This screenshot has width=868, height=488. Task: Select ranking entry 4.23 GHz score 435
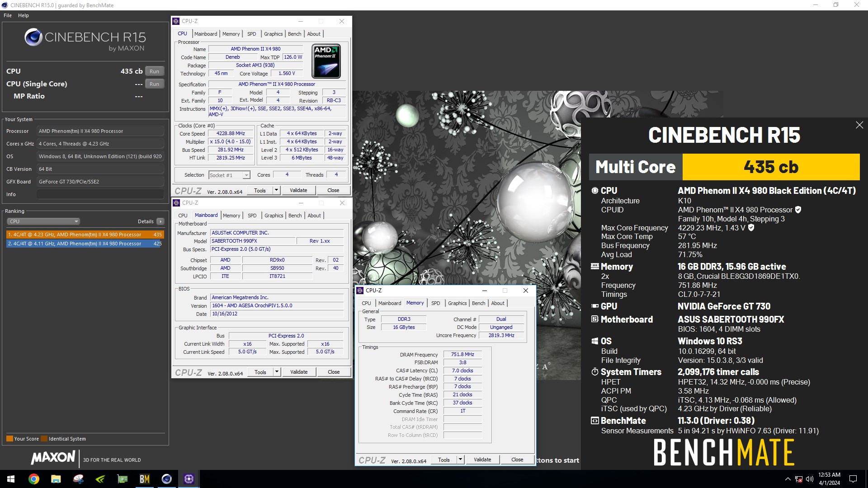(x=85, y=235)
